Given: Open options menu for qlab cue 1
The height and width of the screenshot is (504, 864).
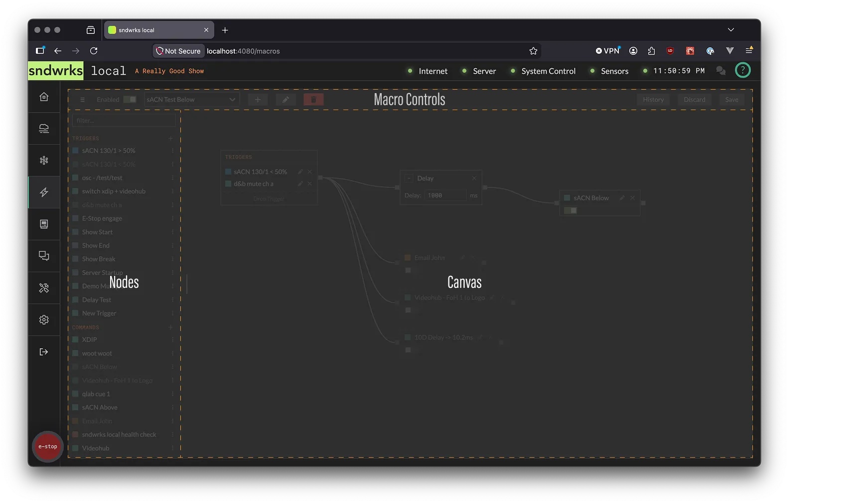Looking at the screenshot, I should pos(172,394).
